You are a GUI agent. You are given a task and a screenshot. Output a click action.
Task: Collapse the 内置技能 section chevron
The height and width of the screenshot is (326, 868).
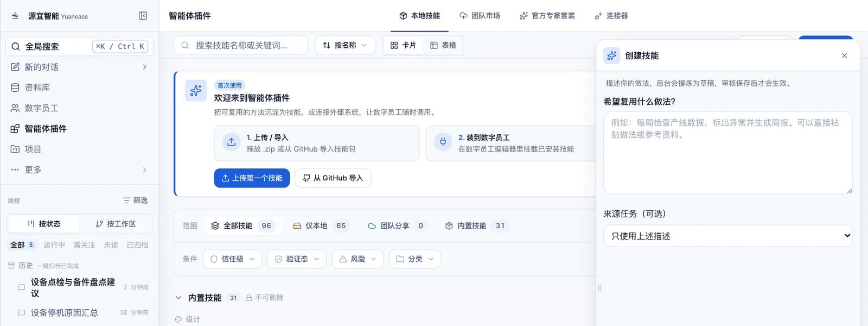(x=178, y=298)
